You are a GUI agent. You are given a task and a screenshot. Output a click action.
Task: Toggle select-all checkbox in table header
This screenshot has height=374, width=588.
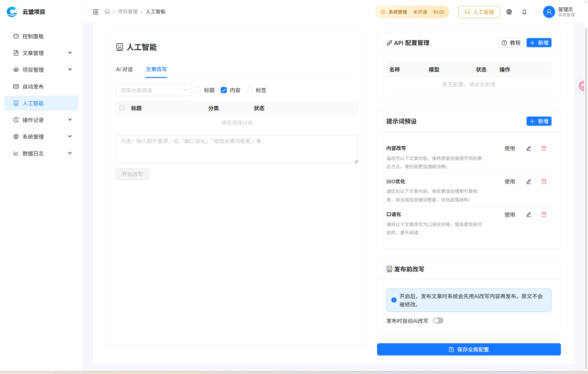point(122,108)
